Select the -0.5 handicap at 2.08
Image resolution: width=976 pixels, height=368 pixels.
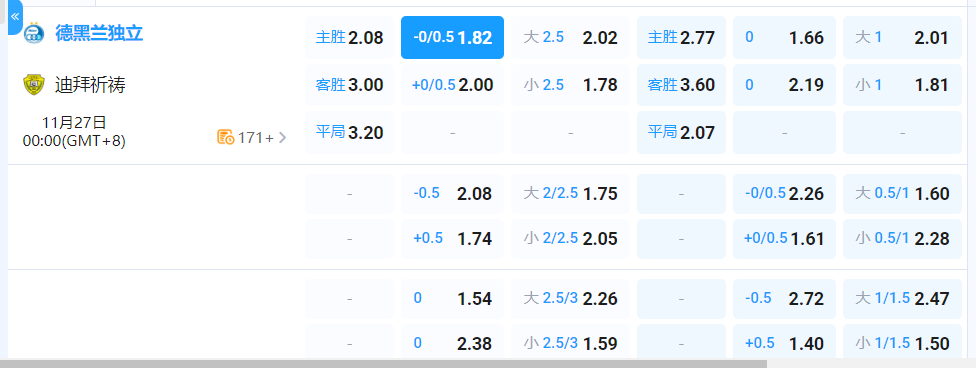click(453, 194)
